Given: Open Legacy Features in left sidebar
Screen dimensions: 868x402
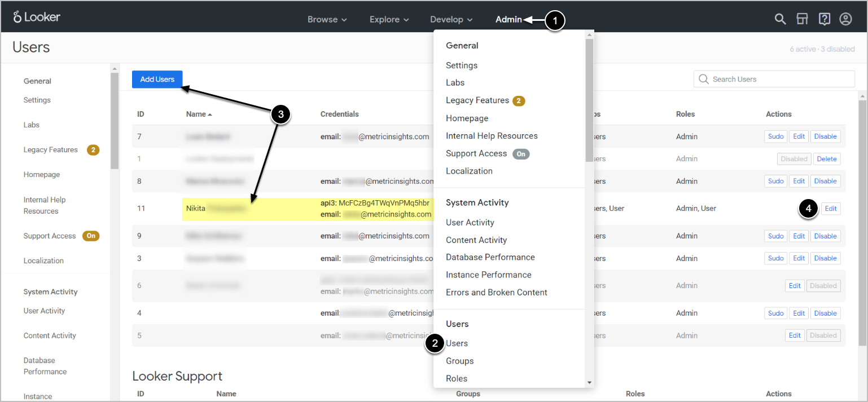Looking at the screenshot, I should (x=51, y=150).
